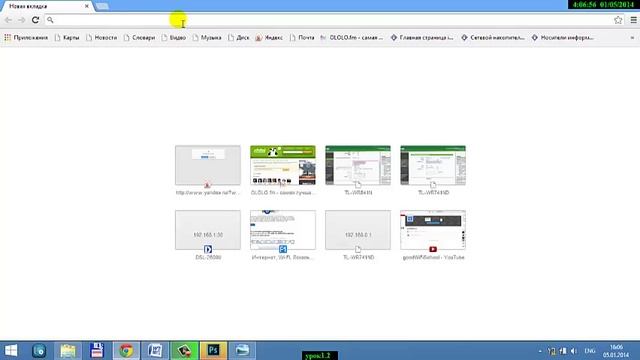
Task: Open the floppy disk app in taskbar
Action: coord(97,350)
